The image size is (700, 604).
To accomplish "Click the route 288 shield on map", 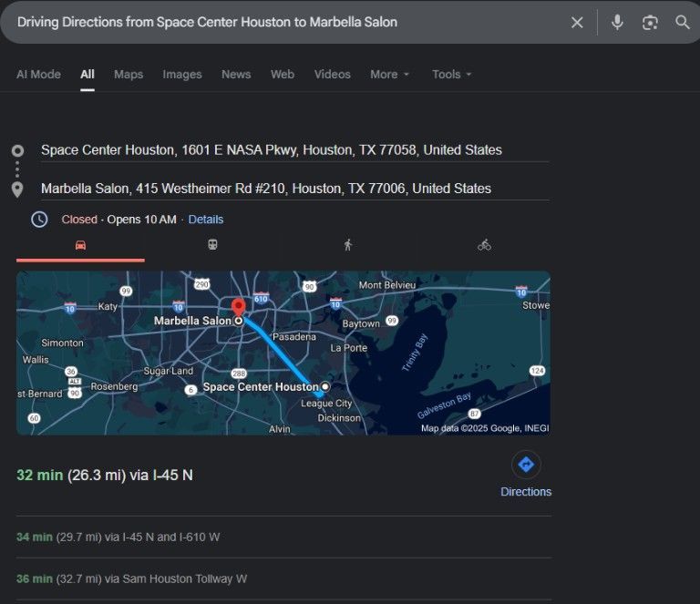I will click(239, 374).
